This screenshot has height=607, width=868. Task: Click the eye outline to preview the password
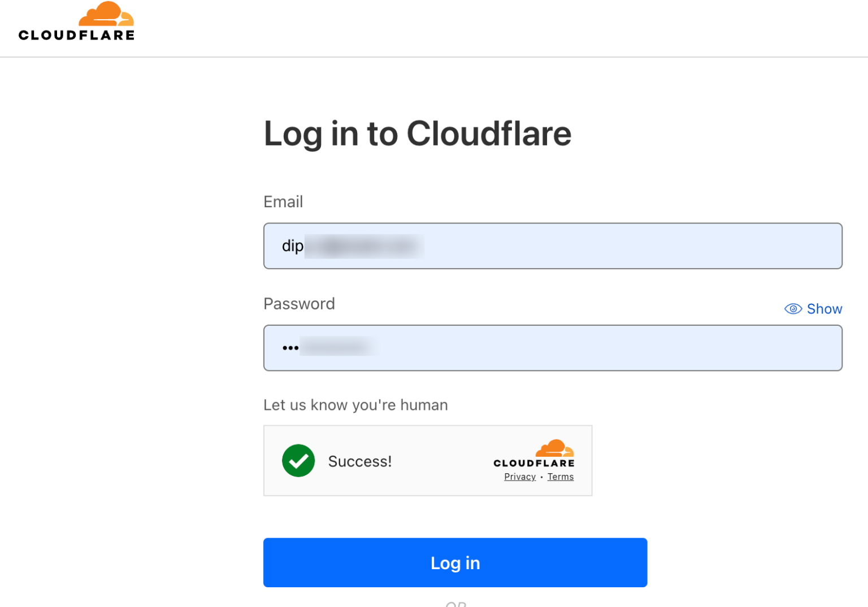pos(793,309)
